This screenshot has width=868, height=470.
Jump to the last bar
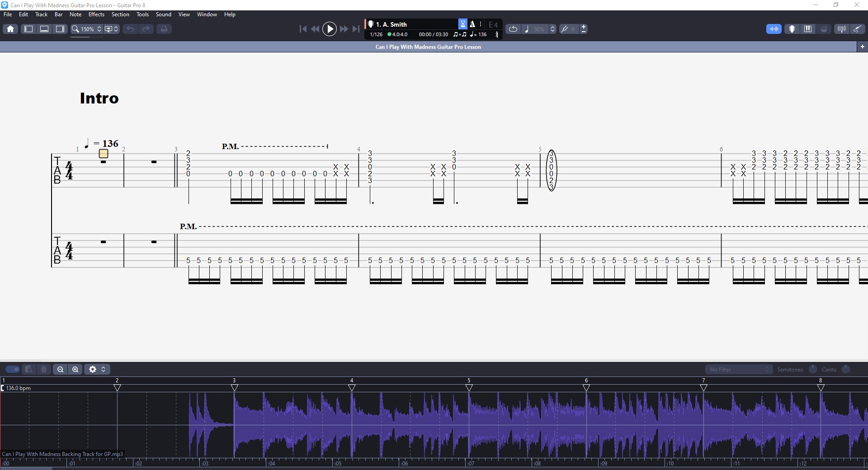pos(356,29)
